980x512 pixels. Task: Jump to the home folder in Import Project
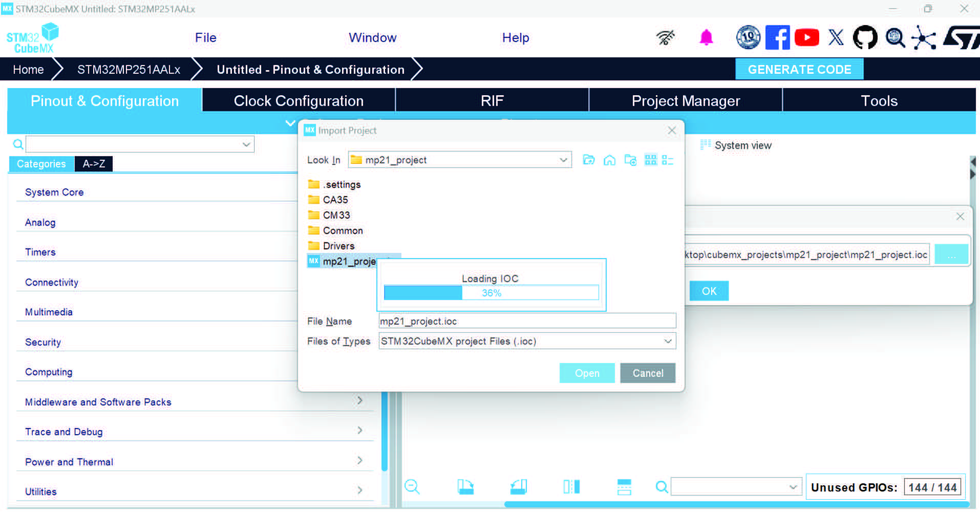pyautogui.click(x=609, y=160)
